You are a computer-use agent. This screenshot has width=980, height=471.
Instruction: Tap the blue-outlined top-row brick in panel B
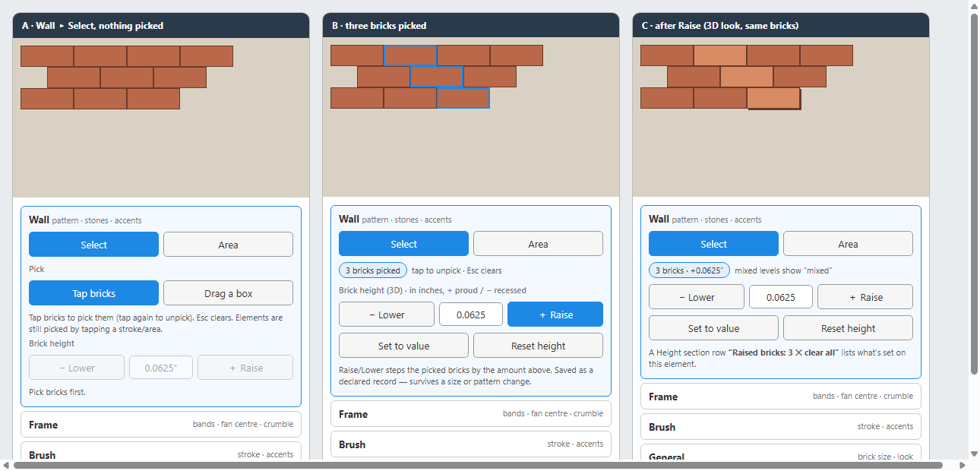point(410,55)
